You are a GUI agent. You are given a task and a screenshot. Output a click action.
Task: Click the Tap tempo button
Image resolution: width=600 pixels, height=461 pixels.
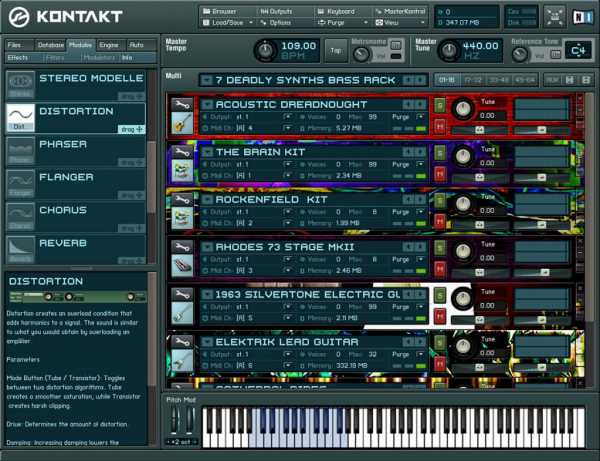[336, 50]
